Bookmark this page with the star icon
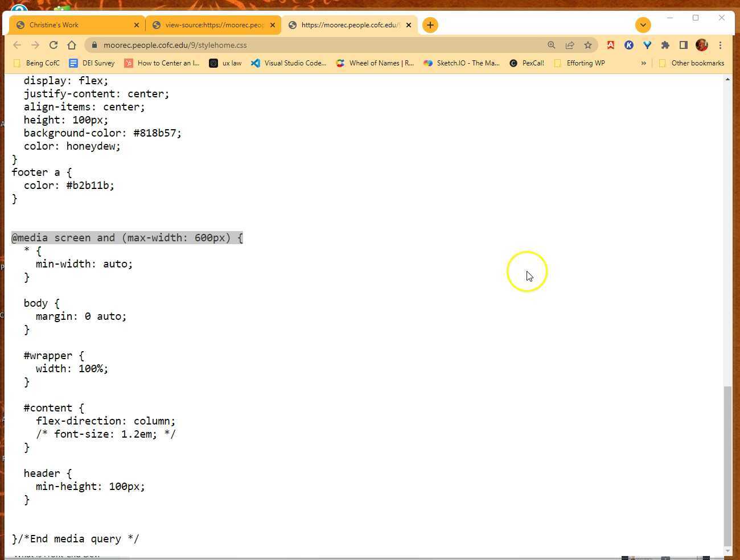The height and width of the screenshot is (560, 740). 588,45
